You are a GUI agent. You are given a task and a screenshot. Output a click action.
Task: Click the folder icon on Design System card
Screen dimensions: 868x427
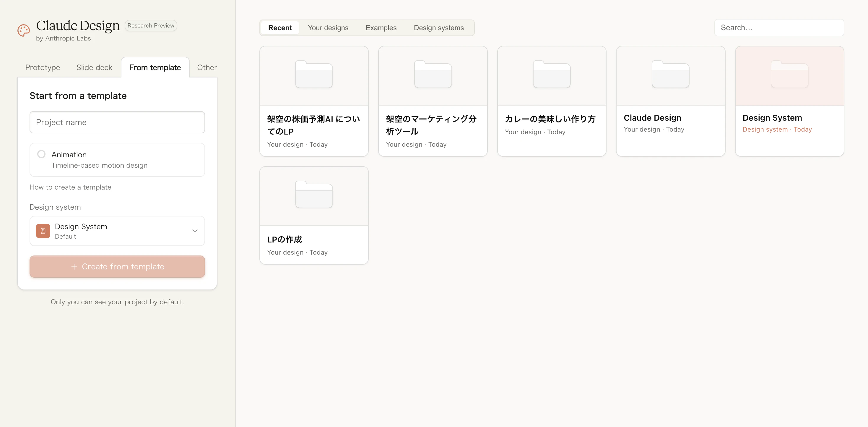[x=789, y=75]
